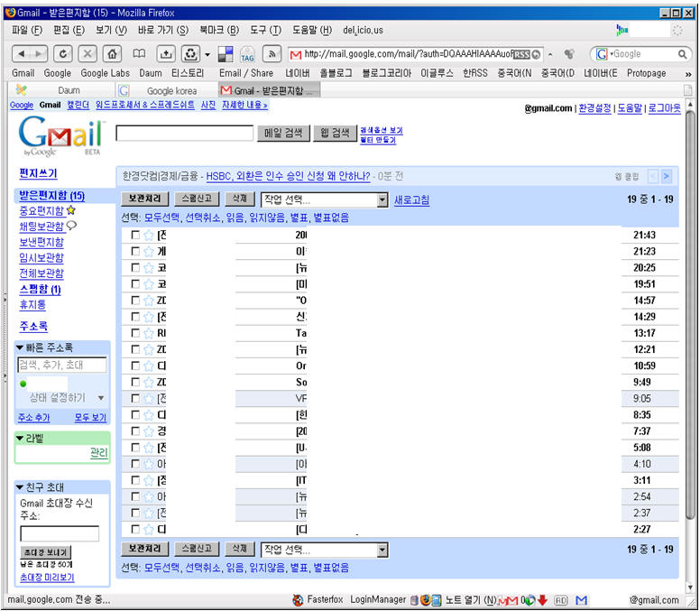Click the Gmail 초대장 수신 주소 input field
Viewport: 700px width, 611px height.
60,533
